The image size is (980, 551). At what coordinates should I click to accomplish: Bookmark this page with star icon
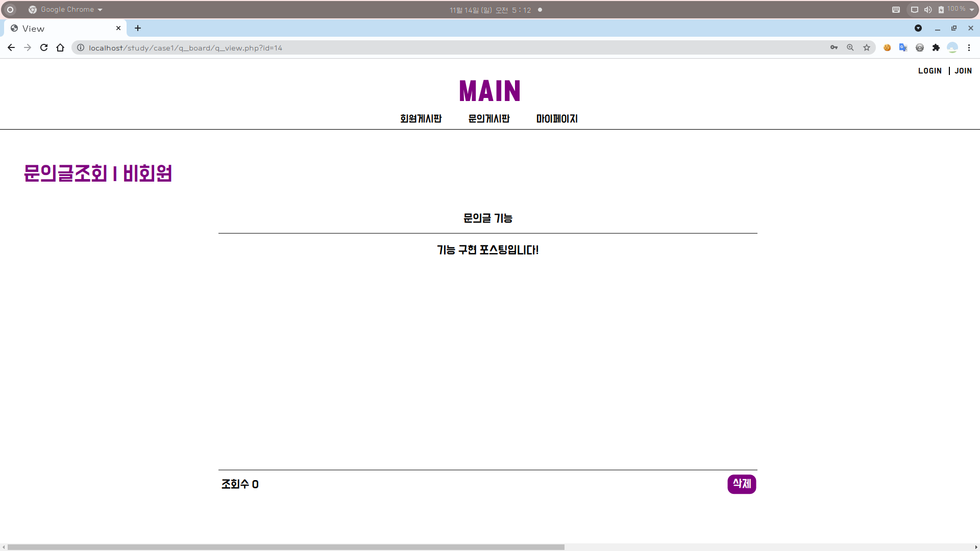[867, 47]
